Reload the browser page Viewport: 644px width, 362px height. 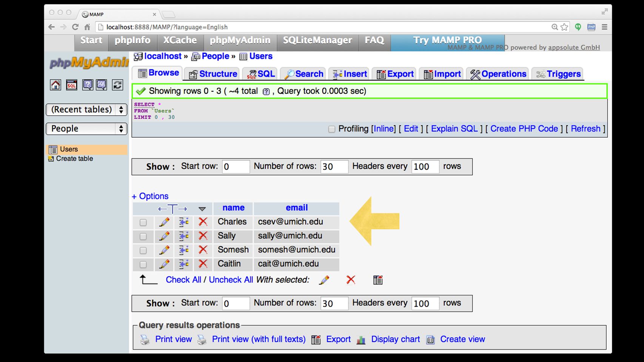75,27
